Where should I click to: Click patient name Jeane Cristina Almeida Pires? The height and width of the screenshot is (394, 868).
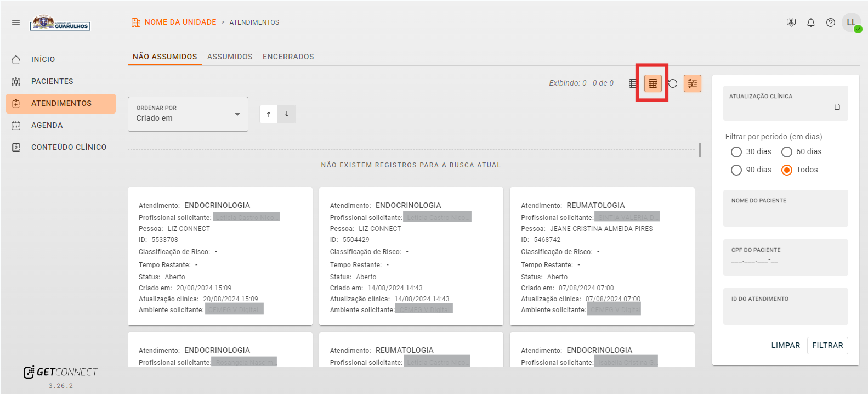602,229
